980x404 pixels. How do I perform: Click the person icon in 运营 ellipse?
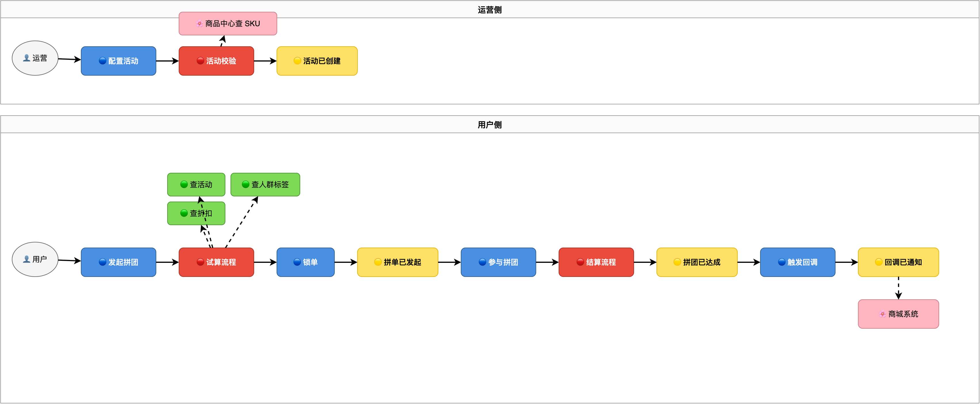pyautogui.click(x=27, y=58)
